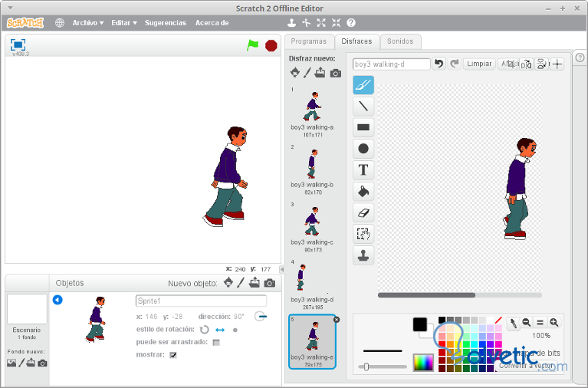The image size is (588, 388).
Task: Click Convertir a vector button
Action: (x=526, y=365)
